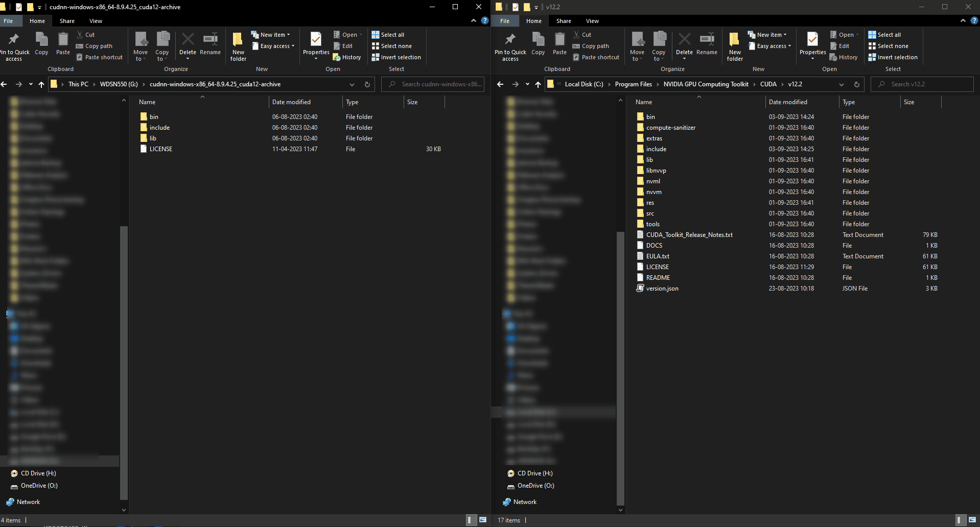Viewport: 980px width, 527px height.
Task: Click Paste shortcut in left window
Action: (100, 57)
